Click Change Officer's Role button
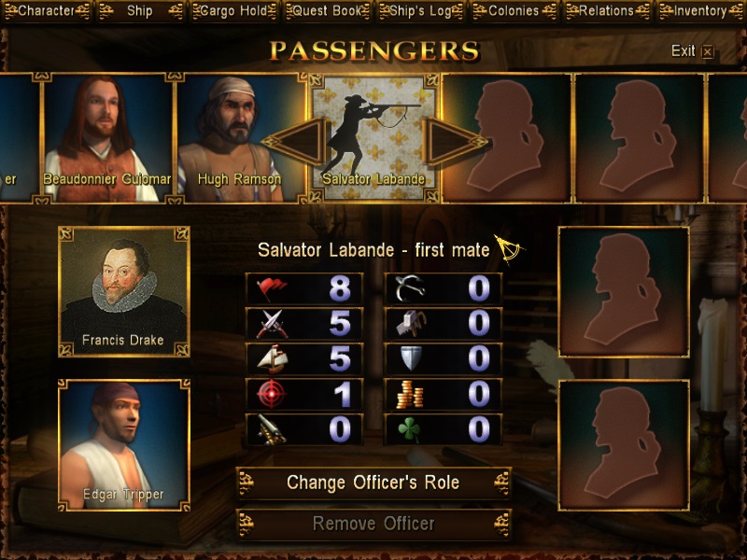The image size is (747, 560). pos(373,483)
